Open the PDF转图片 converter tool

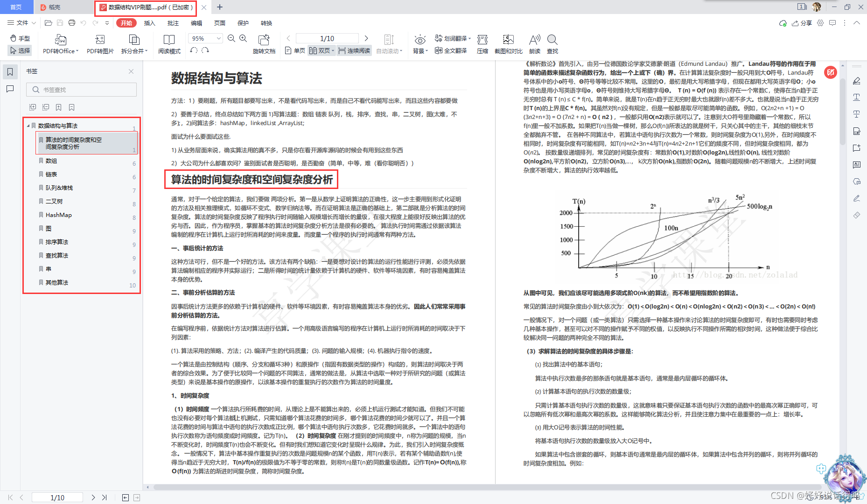click(100, 44)
